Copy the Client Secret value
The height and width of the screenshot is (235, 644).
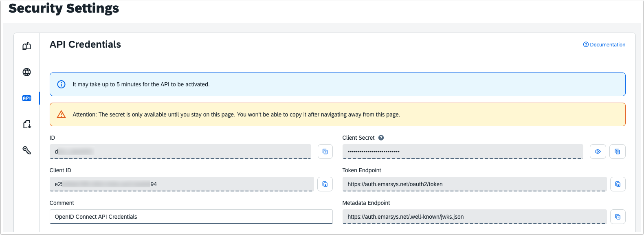(618, 152)
